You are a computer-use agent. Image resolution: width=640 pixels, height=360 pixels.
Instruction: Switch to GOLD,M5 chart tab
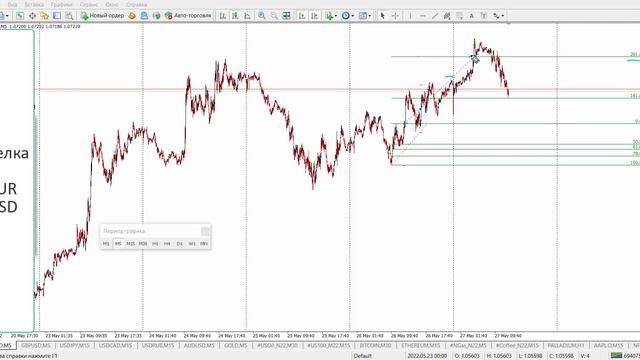[x=236, y=346]
